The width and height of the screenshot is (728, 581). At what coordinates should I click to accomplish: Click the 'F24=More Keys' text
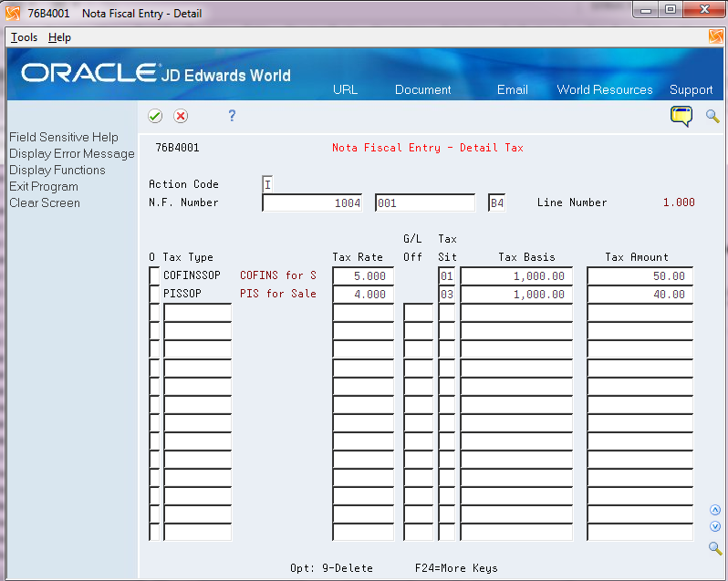pos(456,568)
